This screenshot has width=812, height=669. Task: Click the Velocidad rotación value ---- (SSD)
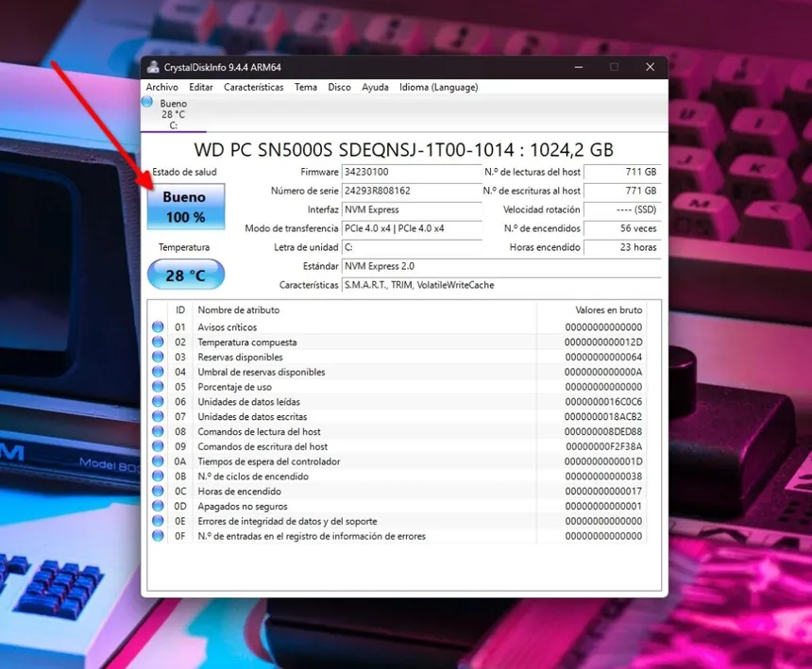point(622,209)
